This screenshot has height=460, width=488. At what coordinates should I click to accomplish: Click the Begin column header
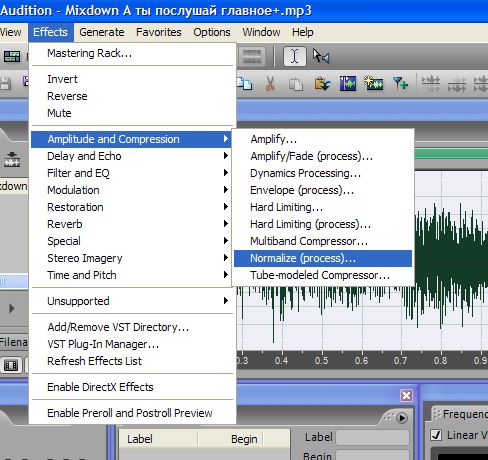[231, 439]
